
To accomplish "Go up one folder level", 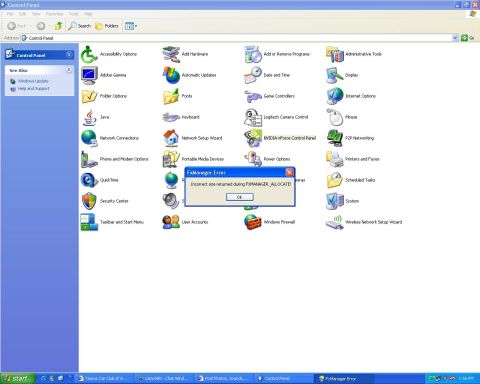I will tap(59, 26).
